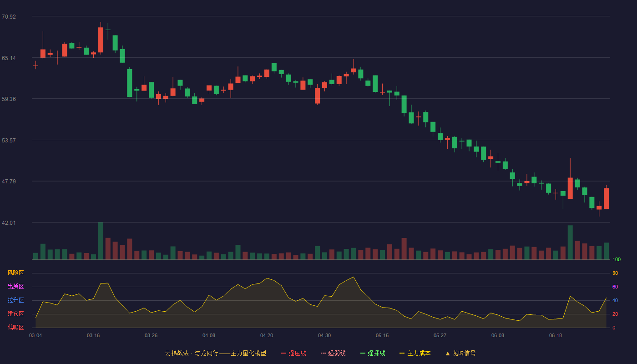Viewport: 637px width, 364px height.
Task: Click the 04-20 date axis label
Action: tap(267, 335)
